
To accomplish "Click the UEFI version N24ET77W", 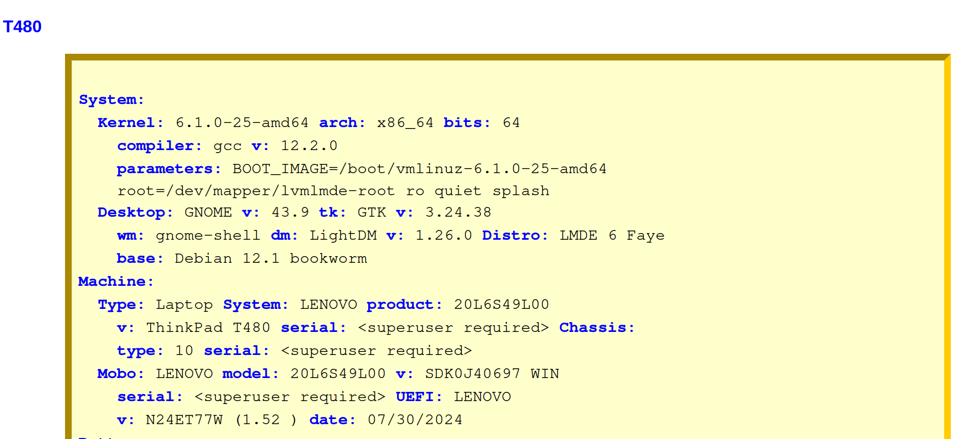I will 184,420.
